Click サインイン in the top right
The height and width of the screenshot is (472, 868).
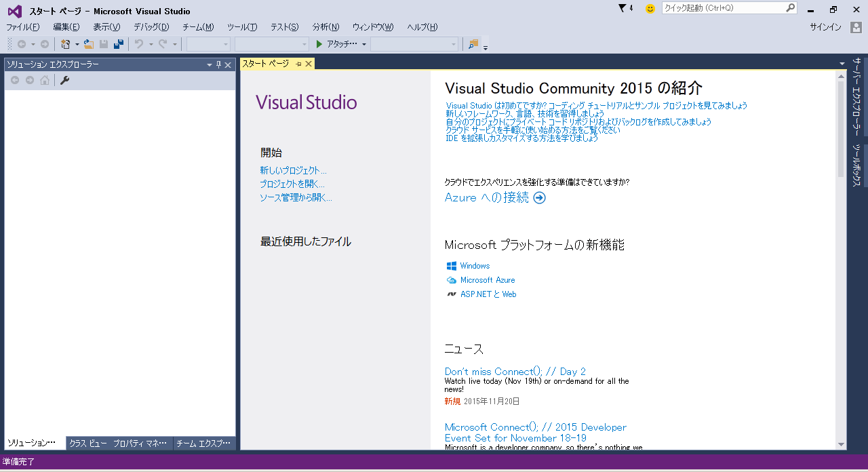coord(825,27)
